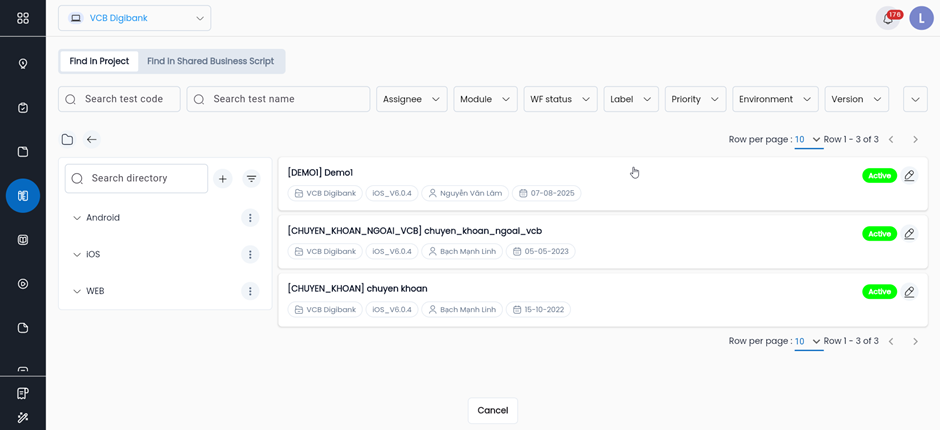Open the Assignee filter dropdown
The height and width of the screenshot is (430, 940).
click(x=411, y=99)
